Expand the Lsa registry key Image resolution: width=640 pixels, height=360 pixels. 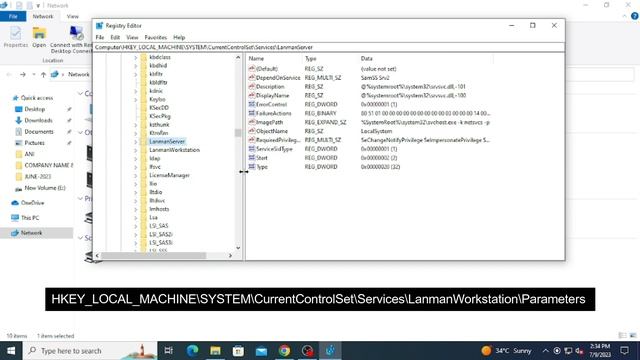pyautogui.click(x=136, y=218)
